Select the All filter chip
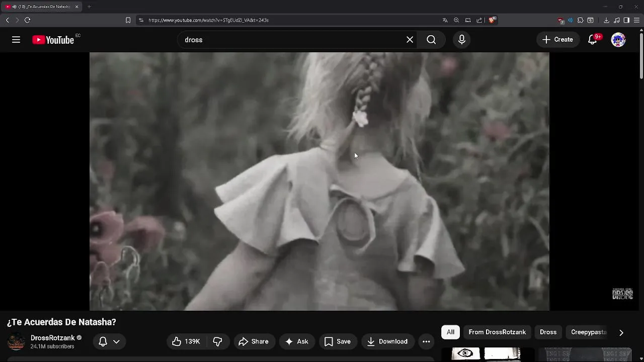This screenshot has height=362, width=644. (x=450, y=332)
